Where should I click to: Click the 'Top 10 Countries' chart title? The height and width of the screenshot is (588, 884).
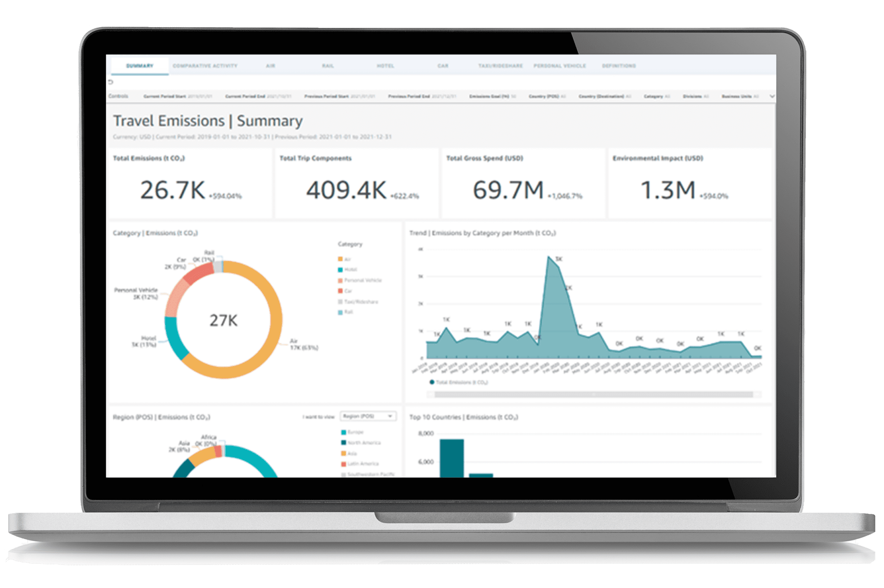tap(464, 417)
